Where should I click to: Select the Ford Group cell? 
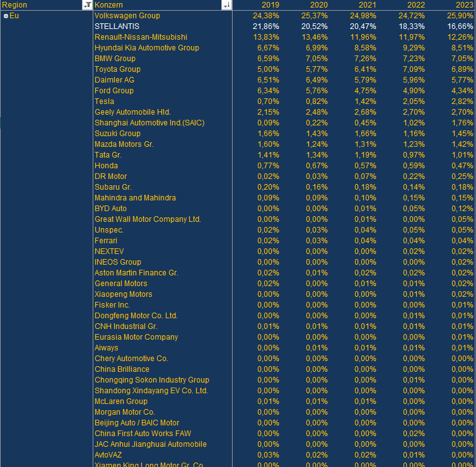(114, 90)
